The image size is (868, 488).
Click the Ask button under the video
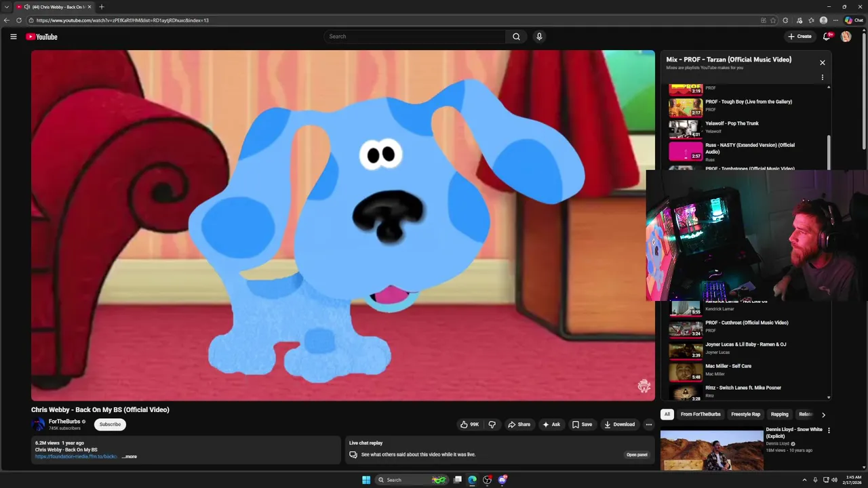[x=551, y=424]
